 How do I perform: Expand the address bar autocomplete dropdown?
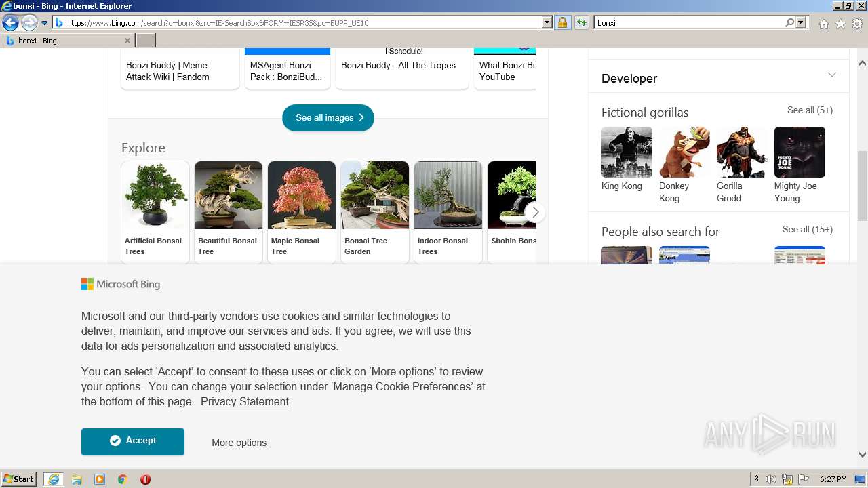click(547, 23)
